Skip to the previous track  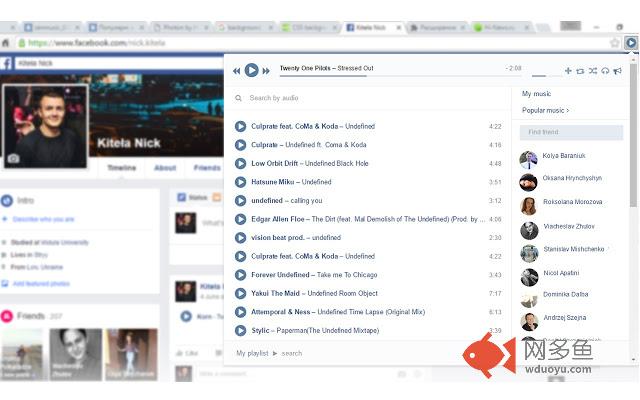[x=237, y=71]
